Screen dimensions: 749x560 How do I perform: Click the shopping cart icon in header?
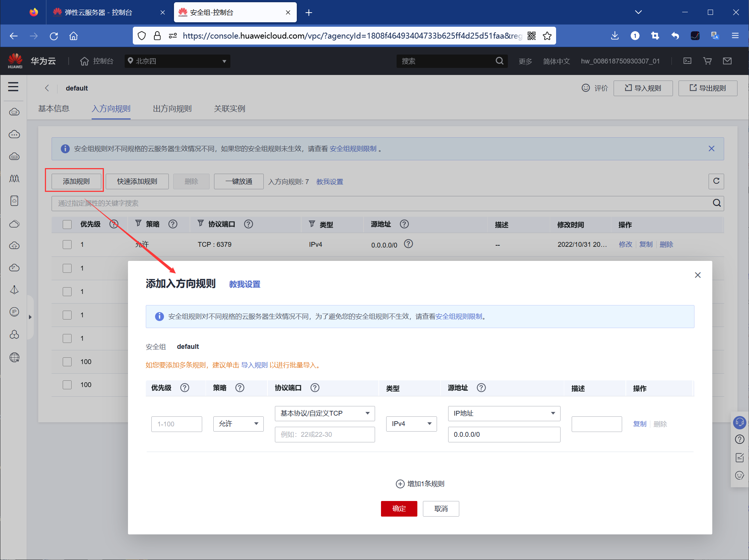(707, 61)
